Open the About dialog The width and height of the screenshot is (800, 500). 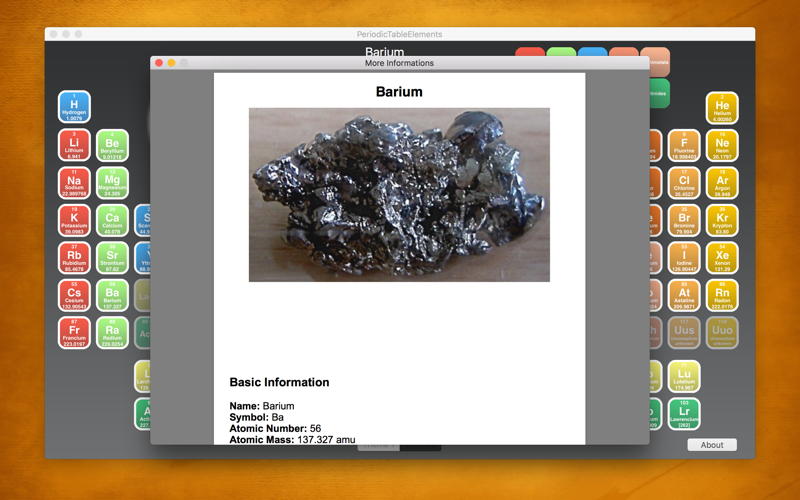coord(712,445)
